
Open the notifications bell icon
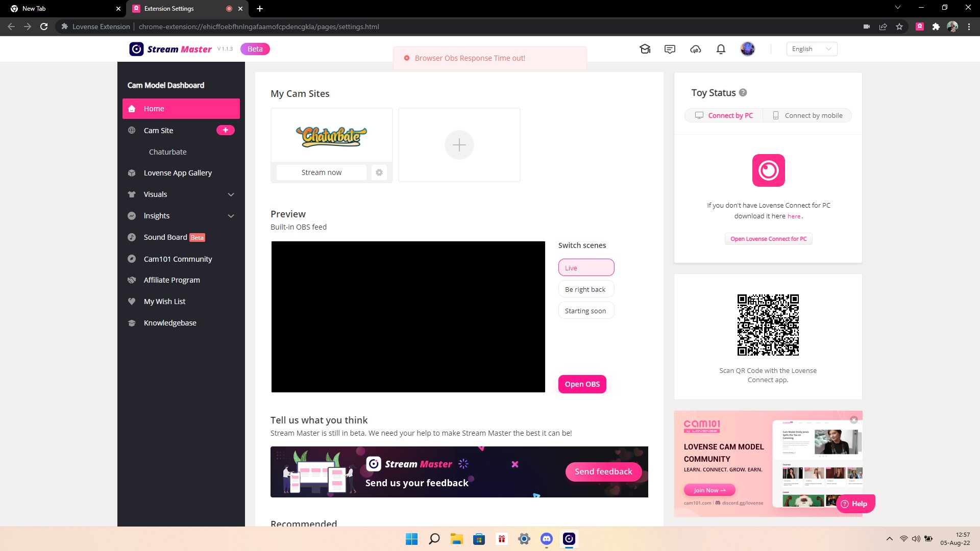click(721, 49)
